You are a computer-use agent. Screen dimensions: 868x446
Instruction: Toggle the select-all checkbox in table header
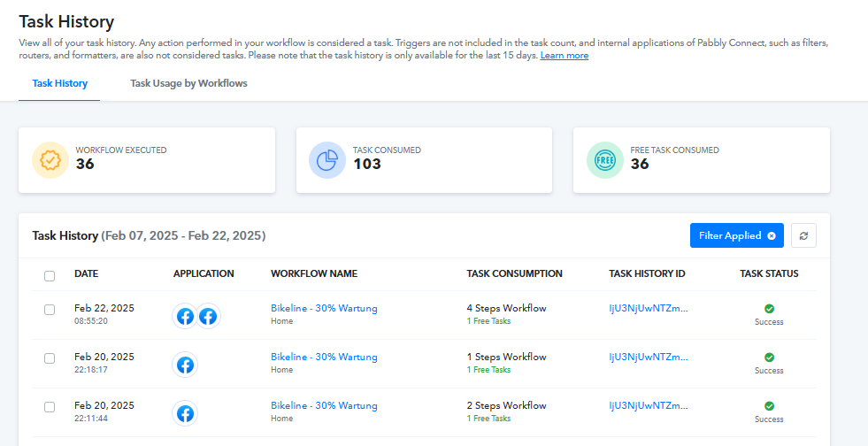(50, 275)
